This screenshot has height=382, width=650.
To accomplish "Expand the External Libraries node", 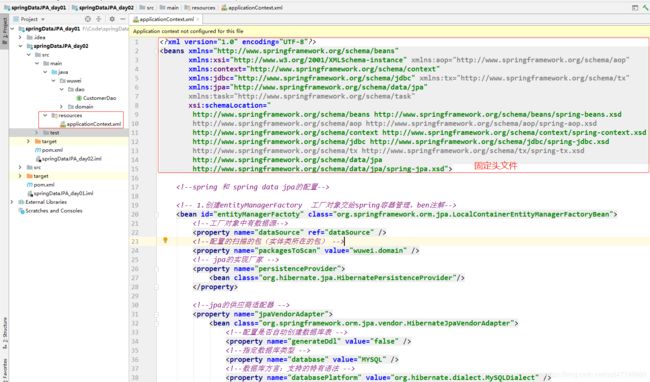I will 12,202.
